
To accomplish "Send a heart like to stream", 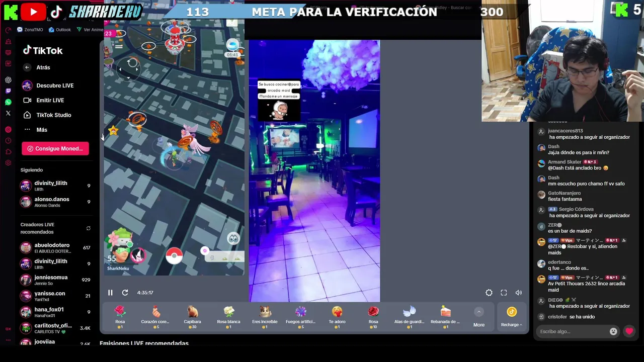I will coord(629,331).
